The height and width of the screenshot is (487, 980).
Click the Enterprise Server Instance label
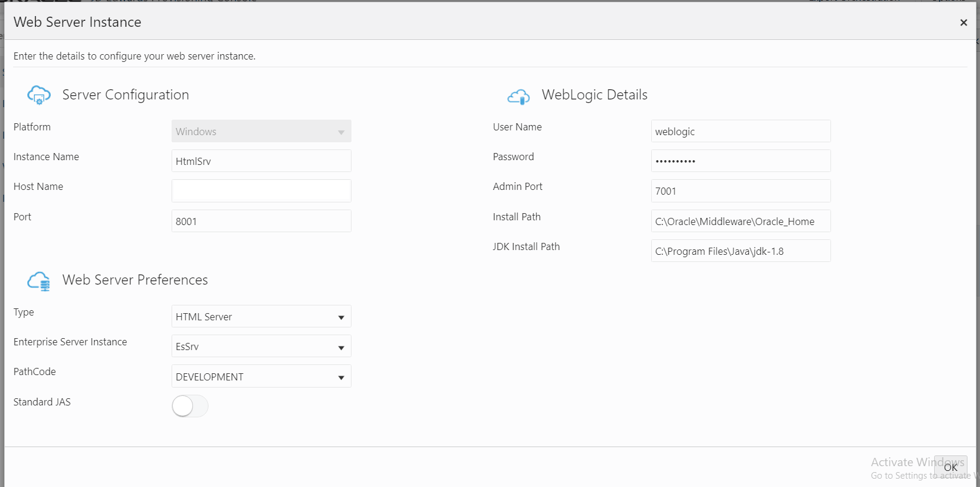[x=70, y=342]
